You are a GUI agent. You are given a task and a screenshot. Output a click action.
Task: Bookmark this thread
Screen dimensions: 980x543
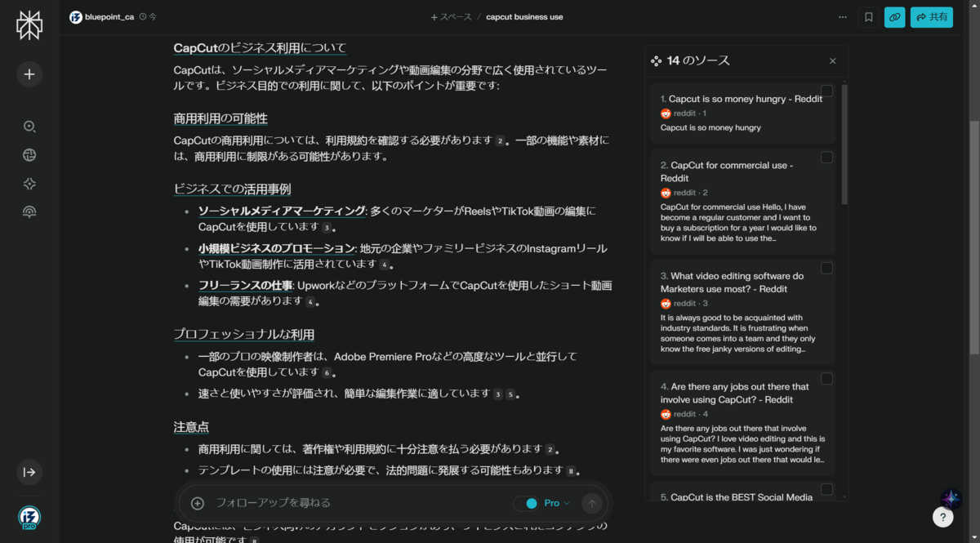tap(868, 17)
